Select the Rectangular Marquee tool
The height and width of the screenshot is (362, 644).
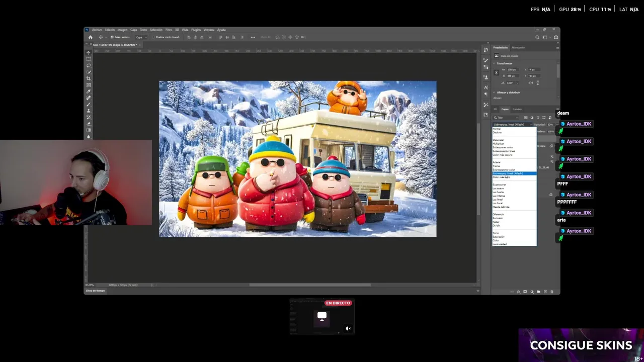89,59
